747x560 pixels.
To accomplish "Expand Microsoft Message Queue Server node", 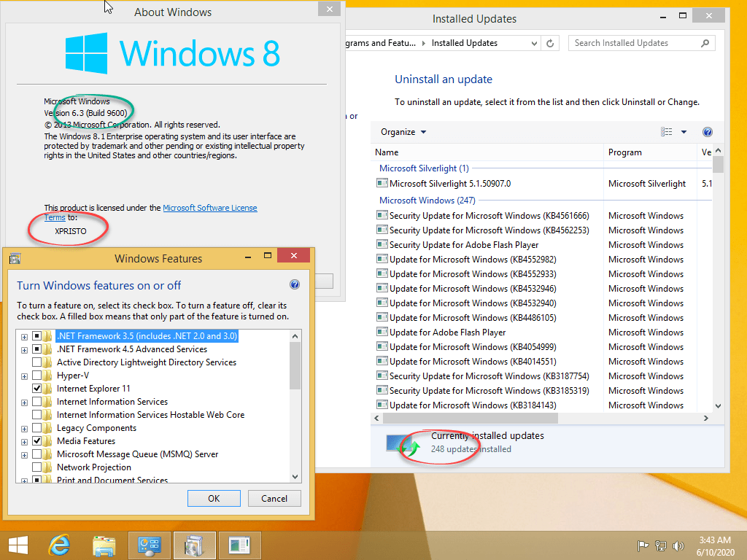I will [24, 455].
